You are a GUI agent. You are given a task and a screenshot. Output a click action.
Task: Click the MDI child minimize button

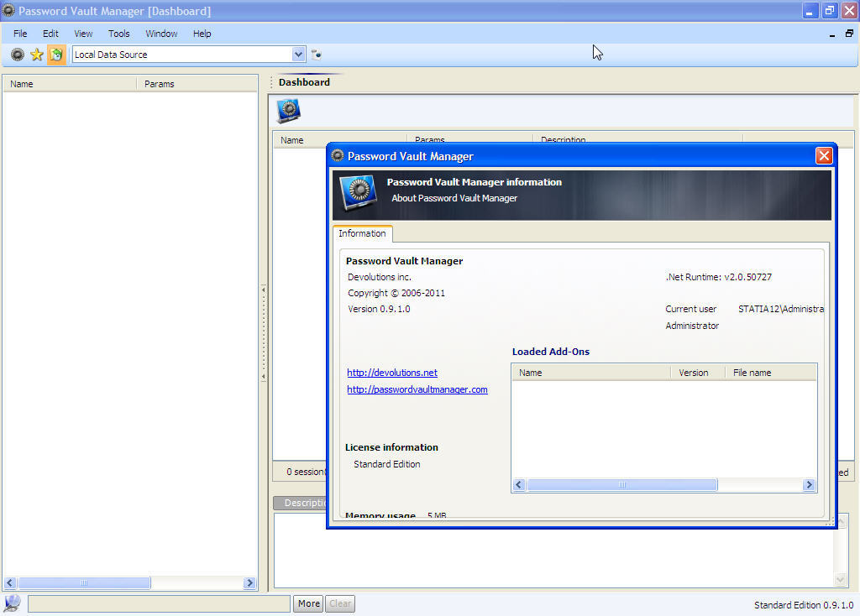coord(832,34)
